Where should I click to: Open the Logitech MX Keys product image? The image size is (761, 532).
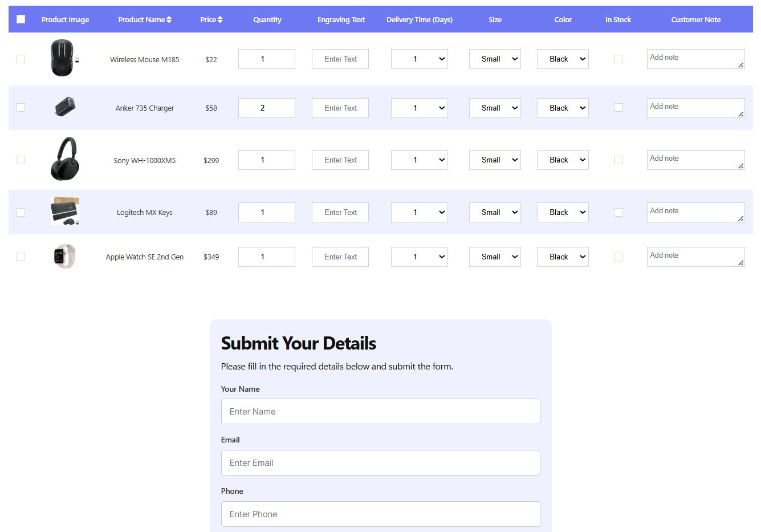coord(65,212)
